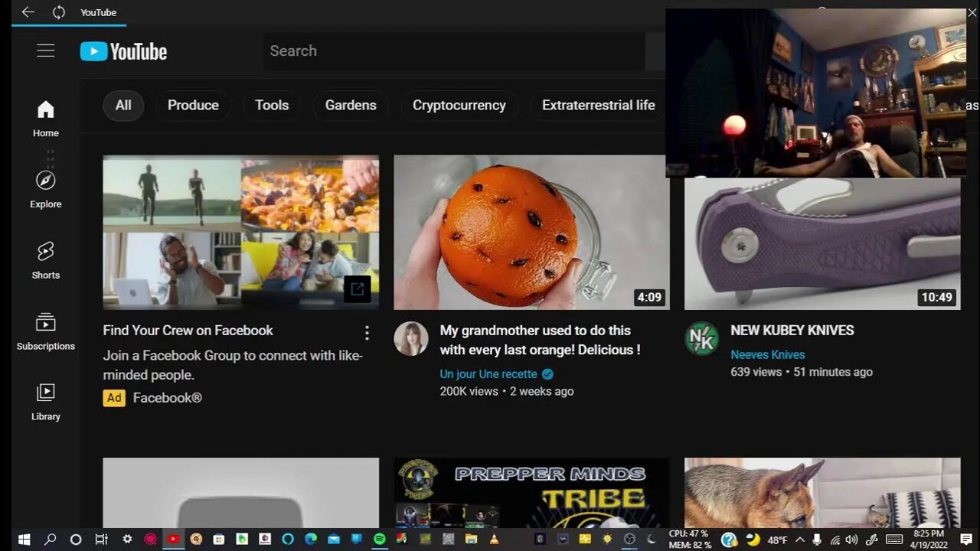
Task: Open Spotify from taskbar
Action: click(380, 539)
